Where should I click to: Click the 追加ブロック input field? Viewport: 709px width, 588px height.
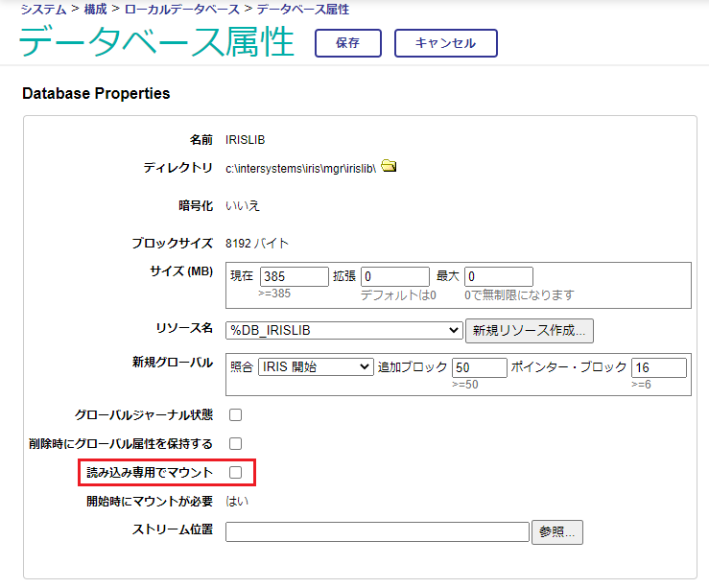click(479, 367)
